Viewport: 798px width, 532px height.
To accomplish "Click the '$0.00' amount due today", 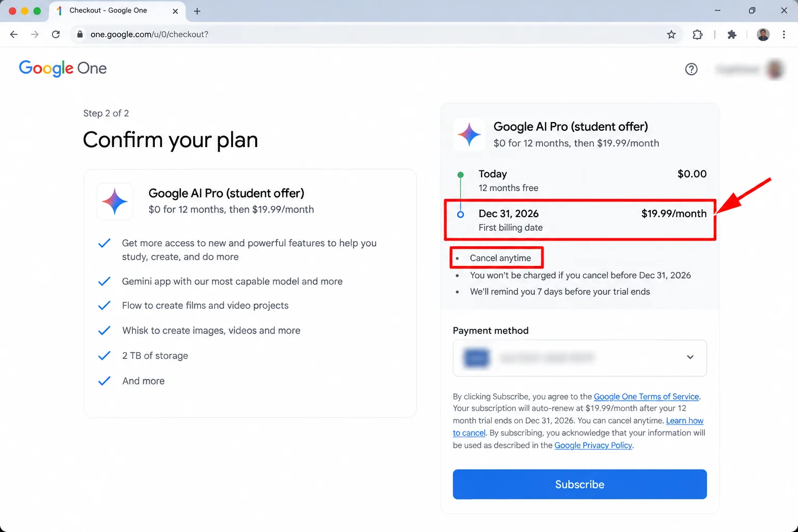I will pos(692,174).
